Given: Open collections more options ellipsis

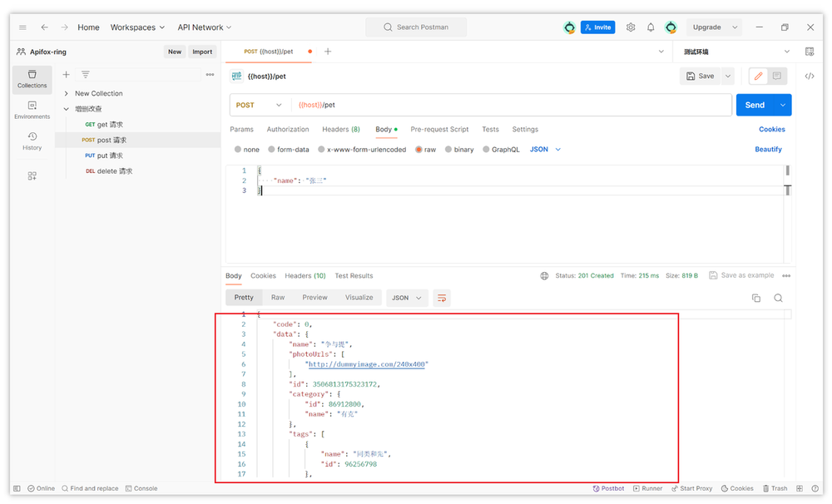Looking at the screenshot, I should (210, 74).
